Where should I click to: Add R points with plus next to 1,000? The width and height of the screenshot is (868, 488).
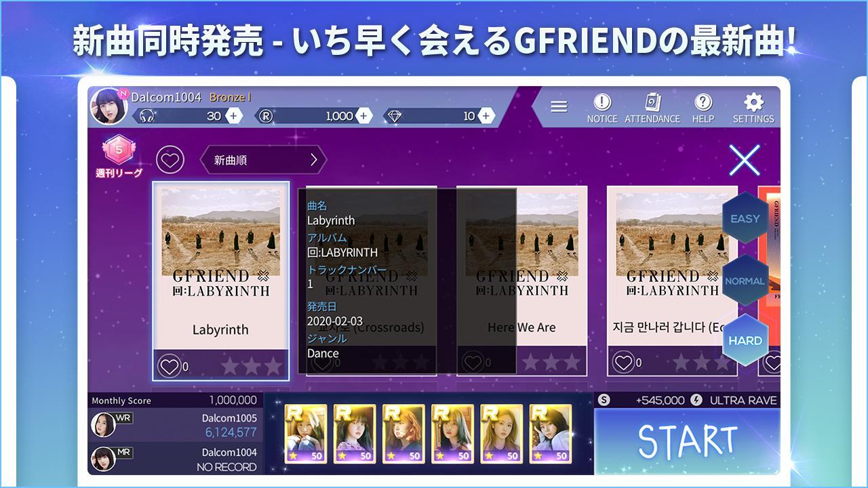coord(364,116)
